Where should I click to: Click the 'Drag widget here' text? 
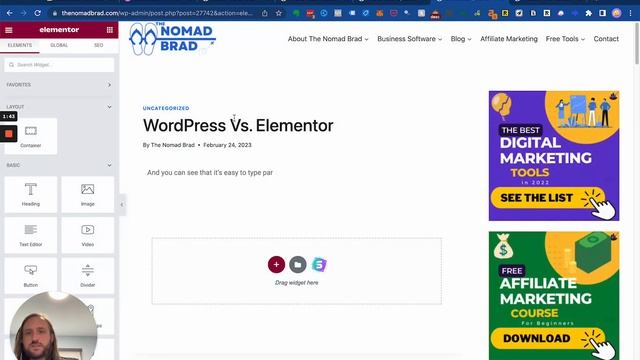coord(297,282)
